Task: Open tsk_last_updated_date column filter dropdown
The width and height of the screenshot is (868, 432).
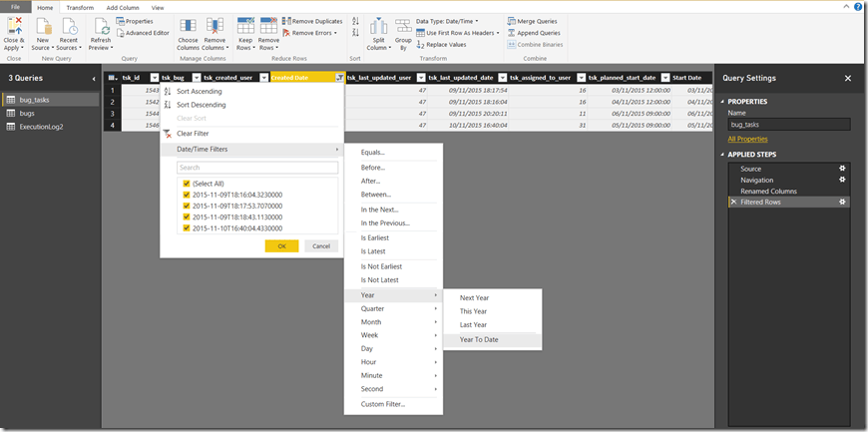Action: [503, 78]
